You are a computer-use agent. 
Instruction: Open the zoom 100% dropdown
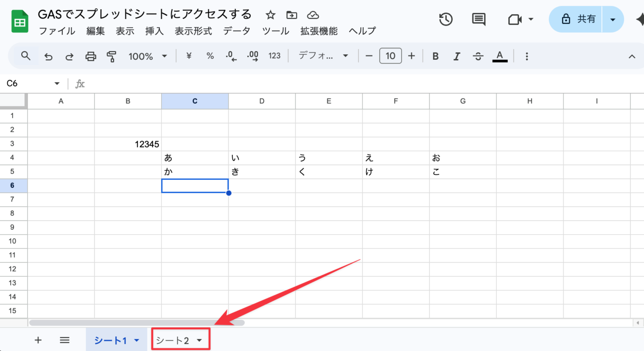(x=148, y=56)
